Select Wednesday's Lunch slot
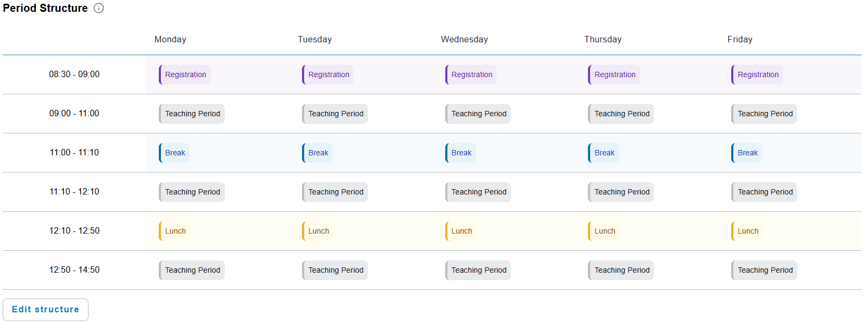Image resolution: width=868 pixels, height=322 pixels. pyautogui.click(x=461, y=231)
